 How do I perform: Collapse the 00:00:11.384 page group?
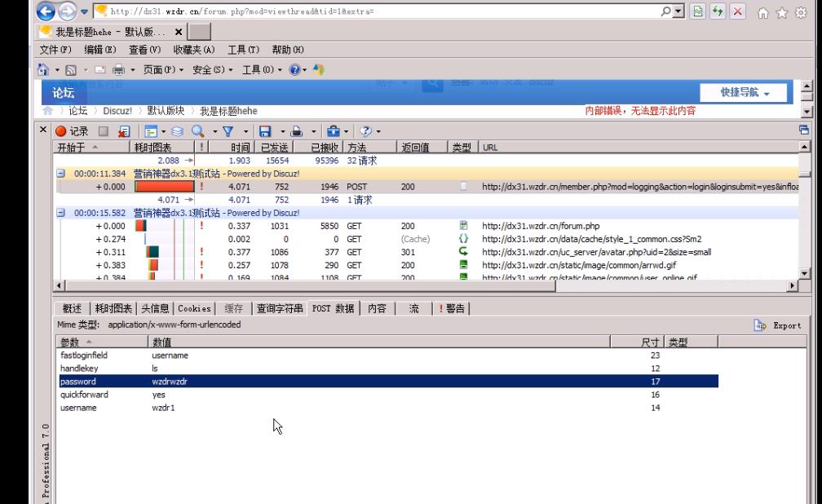61,174
